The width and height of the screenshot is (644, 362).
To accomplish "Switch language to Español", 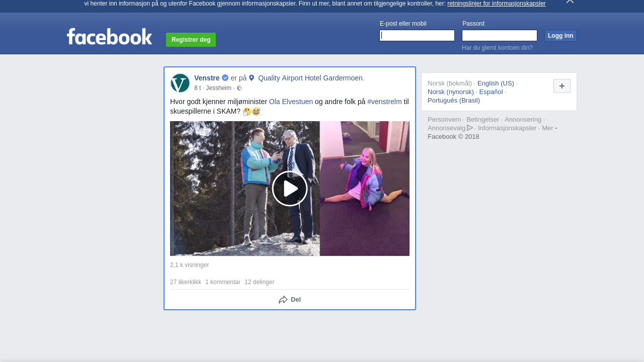I will coord(491,92).
